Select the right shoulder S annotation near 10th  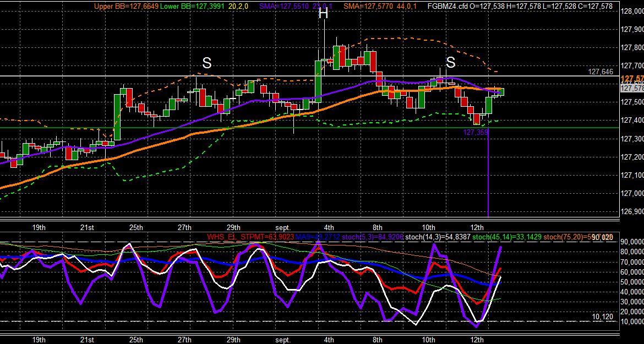tap(451, 62)
